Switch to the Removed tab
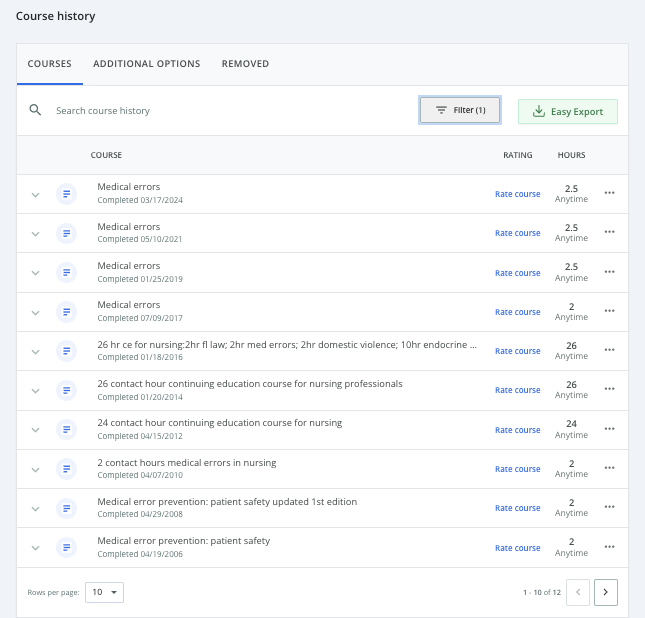 pos(245,64)
